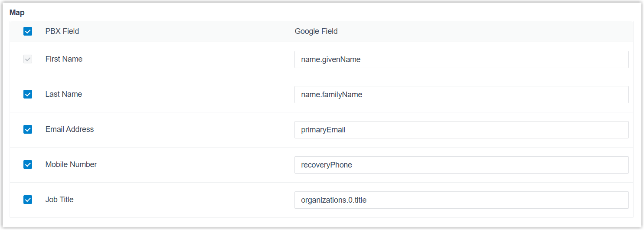Image resolution: width=644 pixels, height=230 pixels.
Task: Uncheck the Last Name checkbox
Action: tap(28, 94)
